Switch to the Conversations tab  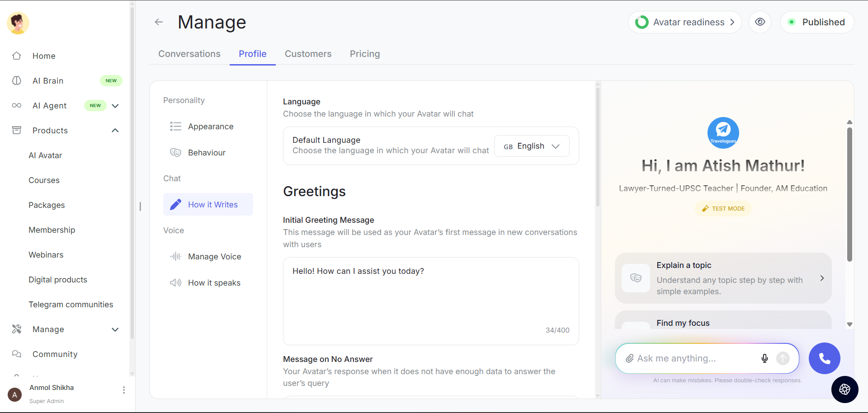pos(189,54)
